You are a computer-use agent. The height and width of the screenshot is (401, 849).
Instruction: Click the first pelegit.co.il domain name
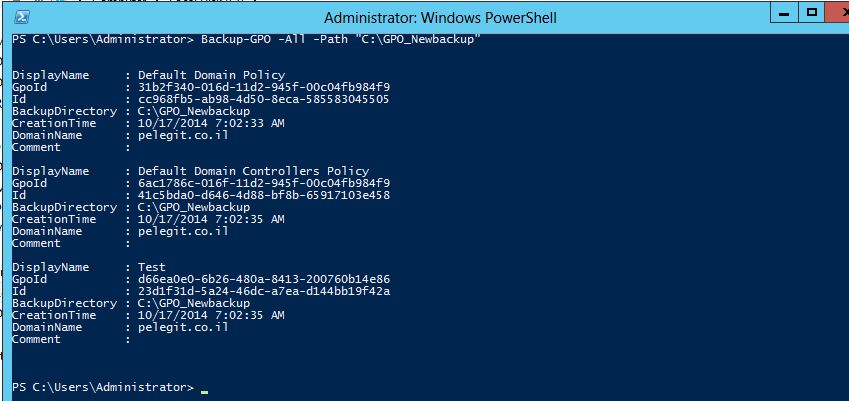pyautogui.click(x=183, y=136)
